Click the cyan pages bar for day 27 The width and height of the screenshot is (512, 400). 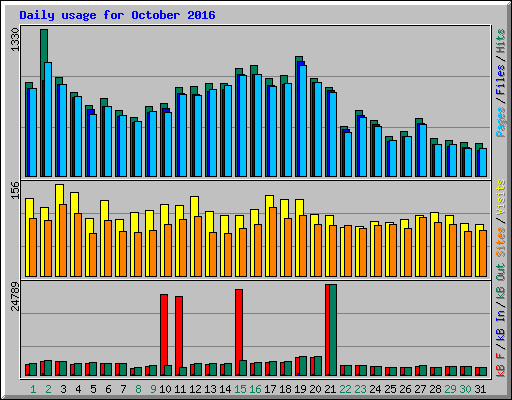point(423,150)
